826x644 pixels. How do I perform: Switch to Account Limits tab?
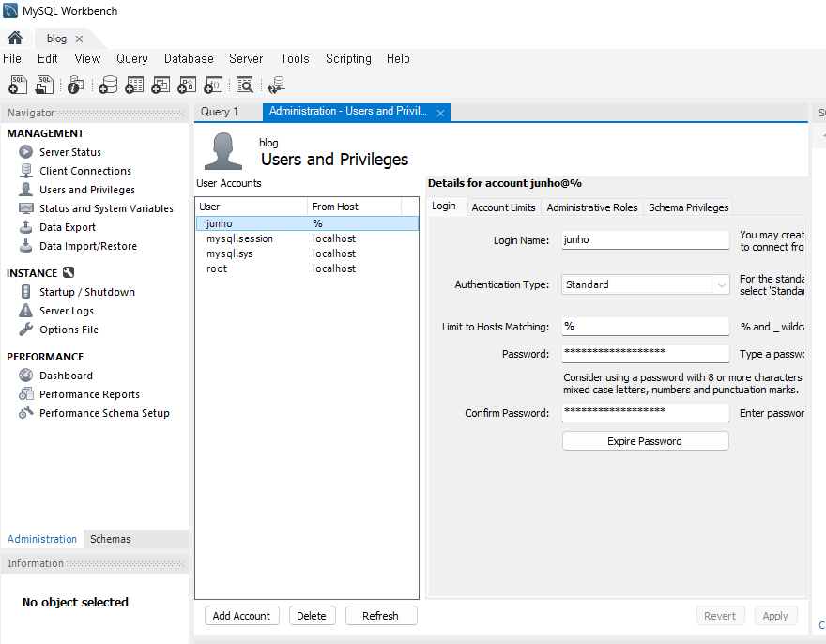(503, 207)
